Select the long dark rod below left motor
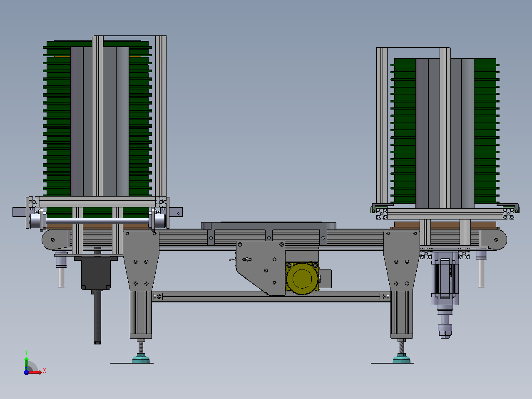The image size is (532, 399). 97,317
